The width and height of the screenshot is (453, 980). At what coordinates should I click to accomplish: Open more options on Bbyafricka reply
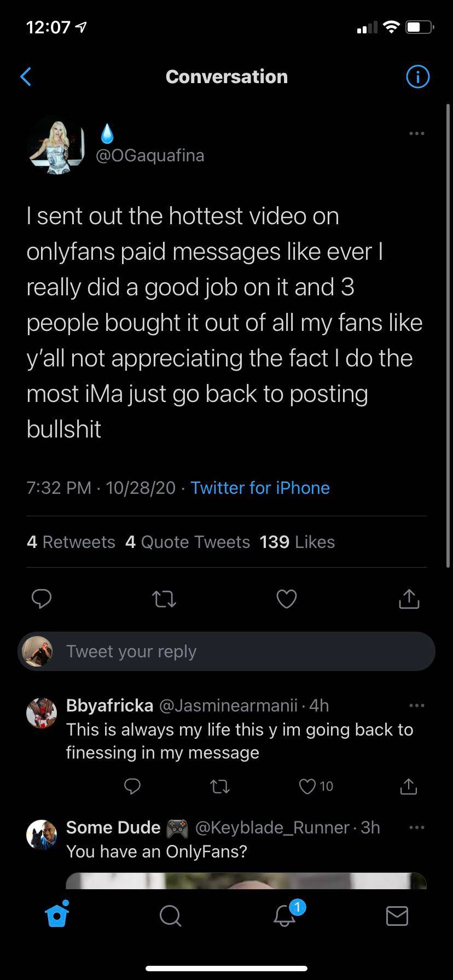(x=416, y=705)
